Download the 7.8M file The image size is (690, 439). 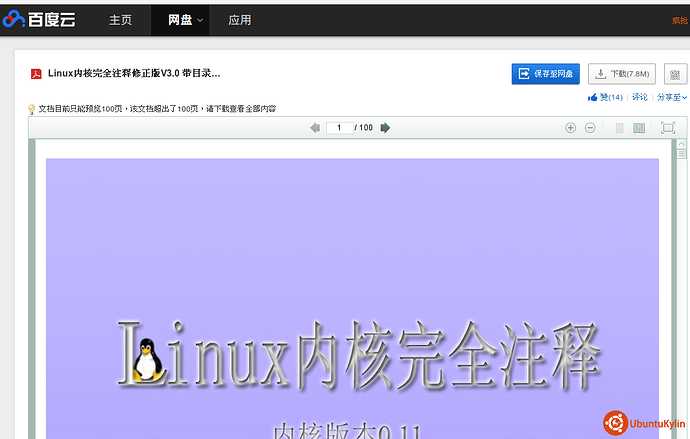pos(622,74)
